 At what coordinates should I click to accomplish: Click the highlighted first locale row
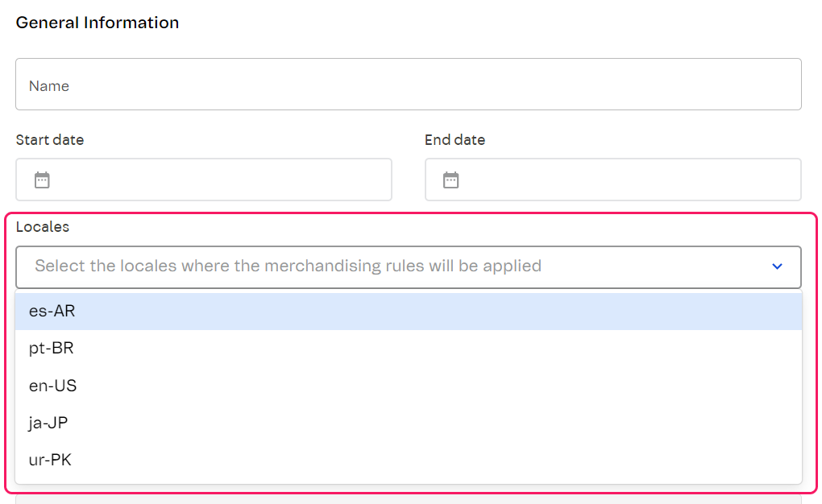408,312
